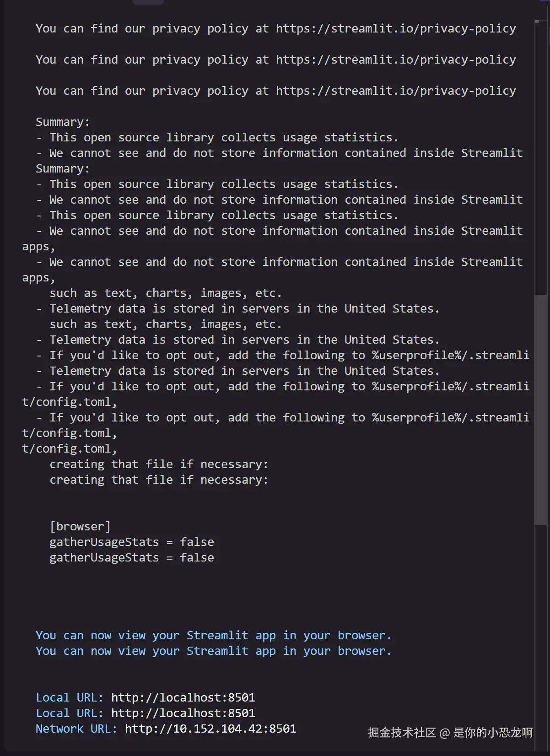
Task: Click the [browser] config section text
Action: tap(80, 526)
